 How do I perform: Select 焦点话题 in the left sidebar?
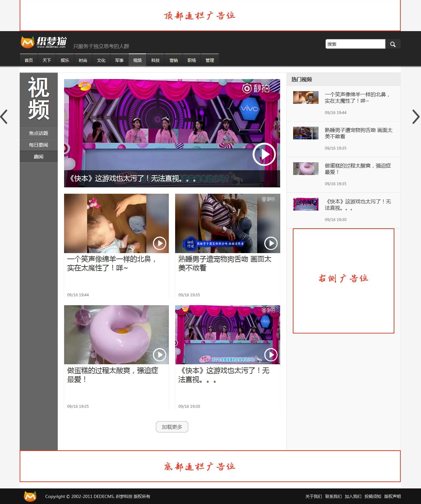(39, 133)
